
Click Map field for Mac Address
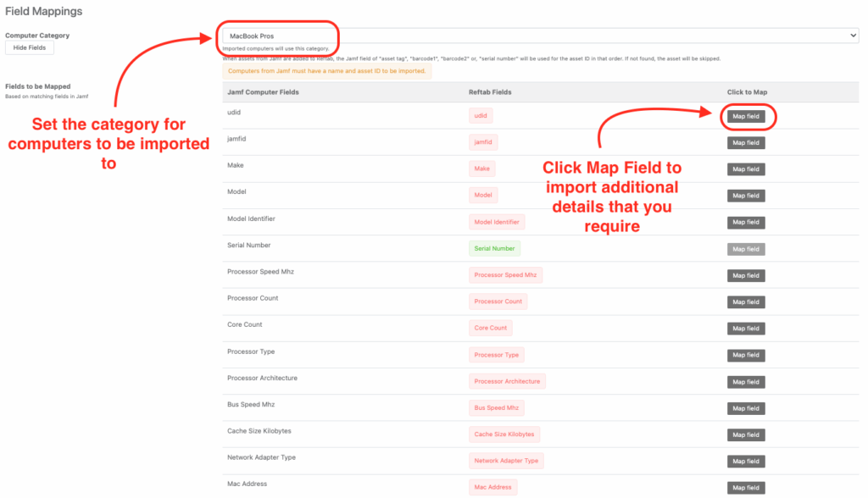pos(746,488)
